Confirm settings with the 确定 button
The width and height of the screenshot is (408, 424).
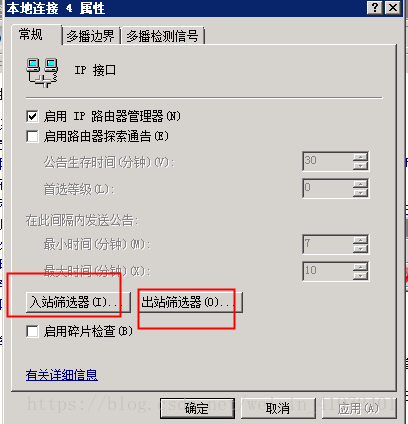(x=197, y=408)
